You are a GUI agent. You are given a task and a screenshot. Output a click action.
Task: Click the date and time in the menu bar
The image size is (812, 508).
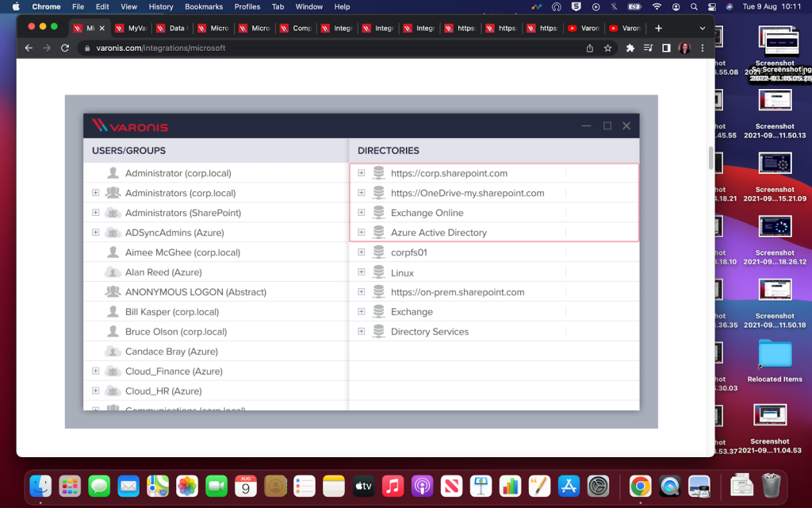tap(772, 6)
